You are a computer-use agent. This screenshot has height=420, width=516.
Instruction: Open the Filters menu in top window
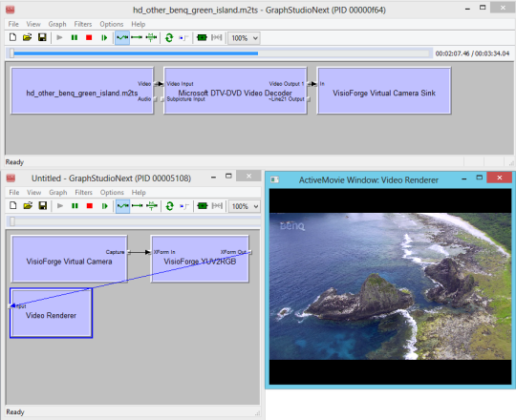pos(83,24)
